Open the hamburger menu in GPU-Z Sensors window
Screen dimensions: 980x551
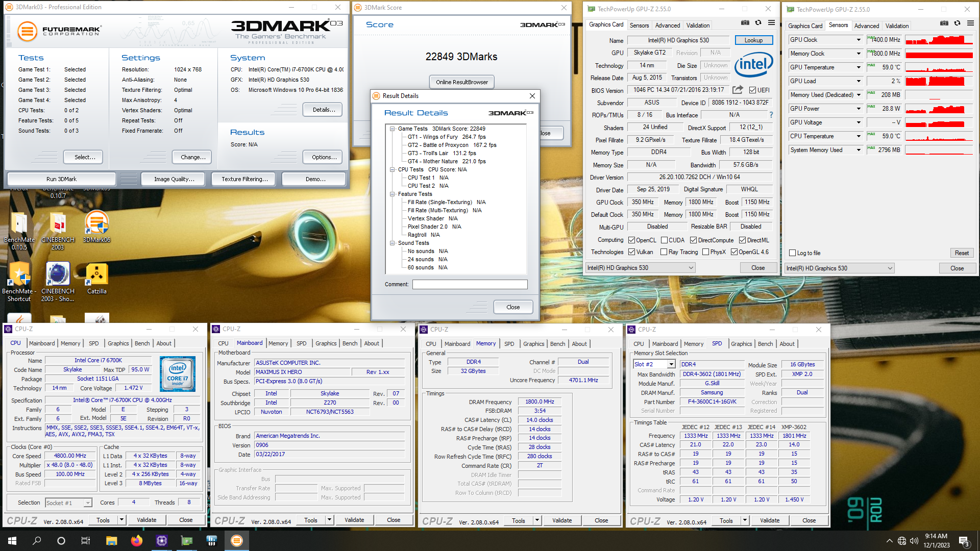970,23
